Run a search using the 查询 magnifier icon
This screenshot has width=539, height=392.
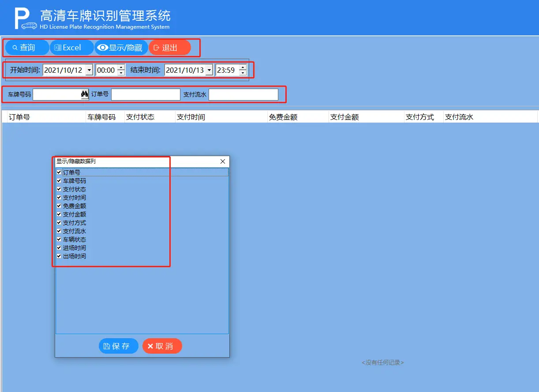[x=15, y=47]
